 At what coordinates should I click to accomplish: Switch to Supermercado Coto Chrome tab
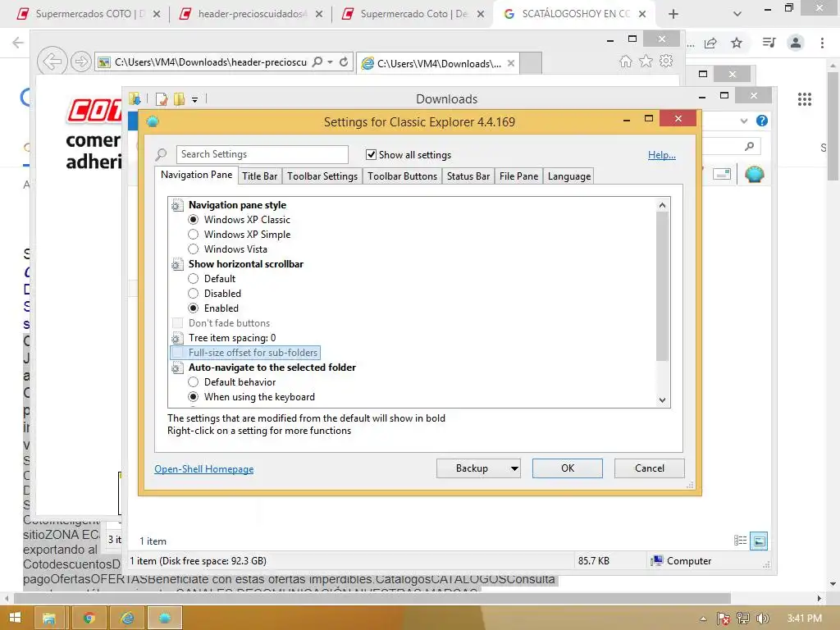coord(412,14)
